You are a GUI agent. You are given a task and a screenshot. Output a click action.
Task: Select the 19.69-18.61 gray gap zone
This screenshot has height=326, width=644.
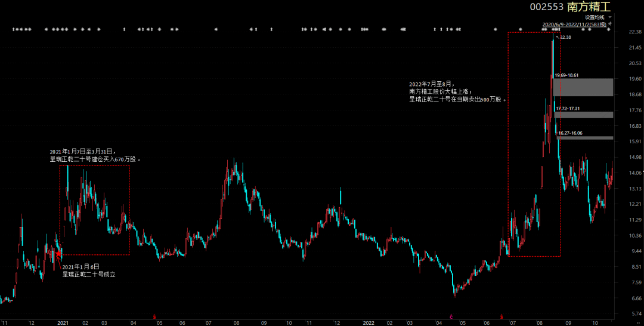coord(583,87)
